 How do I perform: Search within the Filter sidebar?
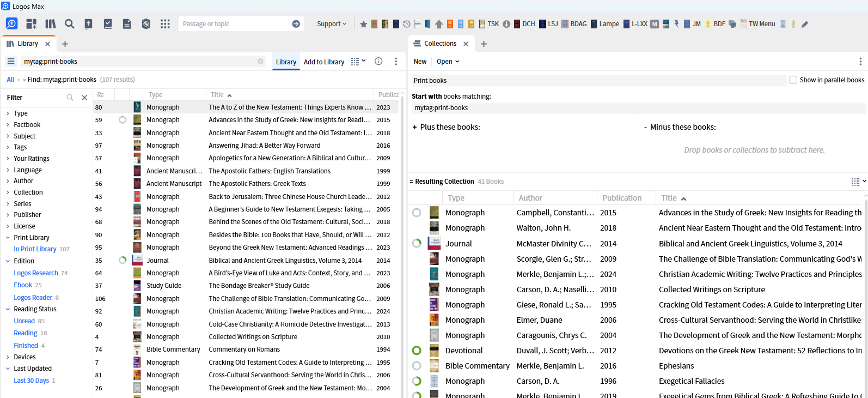[x=70, y=98]
